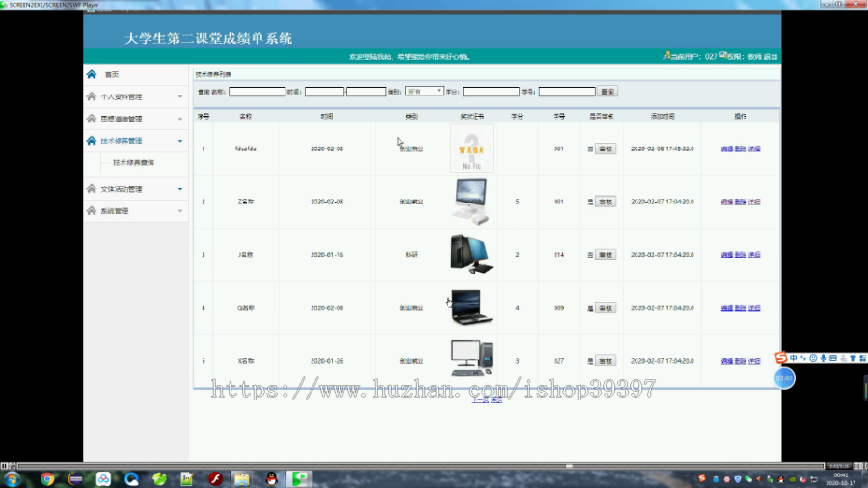Expand the 个人资料管理 sidebar menu
Screen dimensions: 868x488
[136, 96]
